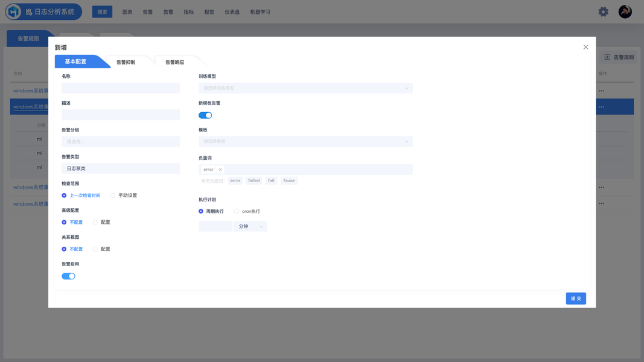Switch to the 告警响应 tab

click(x=174, y=62)
